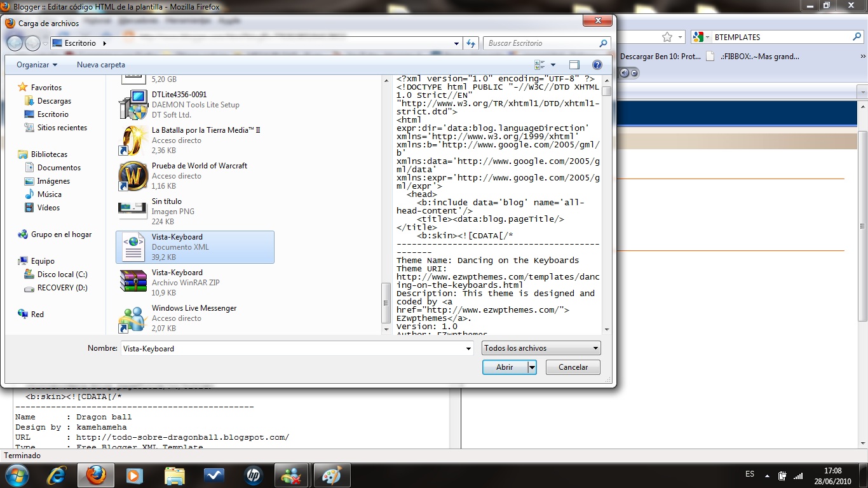This screenshot has height=488, width=868.
Task: Select Equipo in navigation pane
Action: tap(43, 261)
